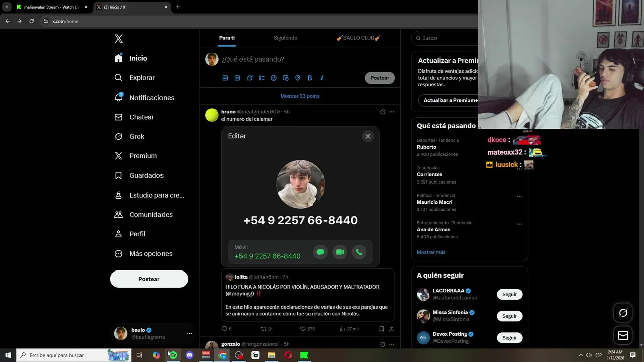Add a GIF to the post

pyautogui.click(x=237, y=78)
